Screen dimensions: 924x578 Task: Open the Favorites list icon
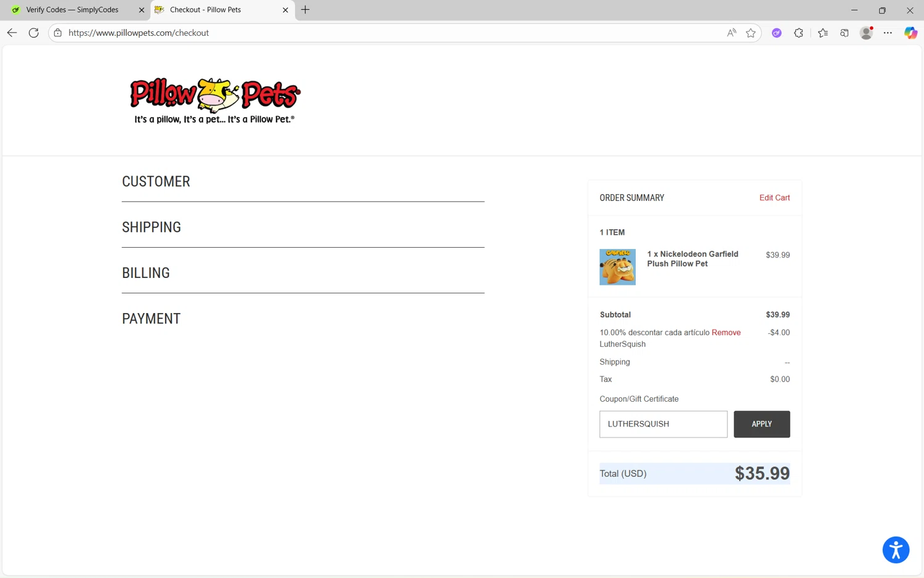tap(823, 33)
